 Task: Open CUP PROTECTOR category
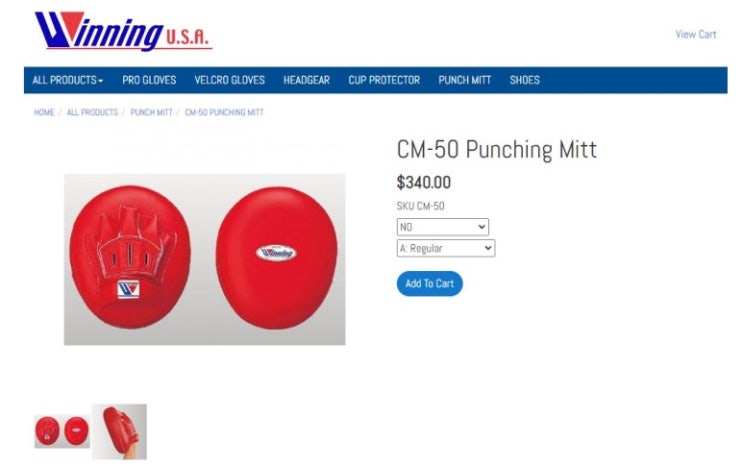coord(384,80)
